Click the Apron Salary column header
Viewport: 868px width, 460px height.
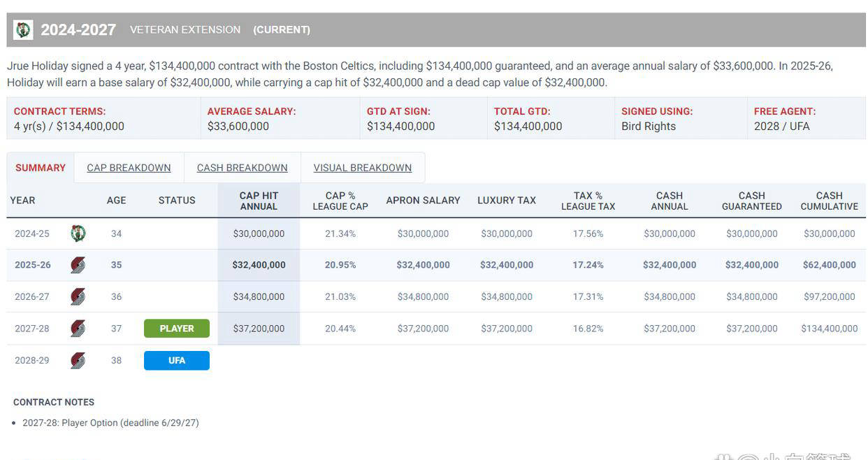coord(423,201)
